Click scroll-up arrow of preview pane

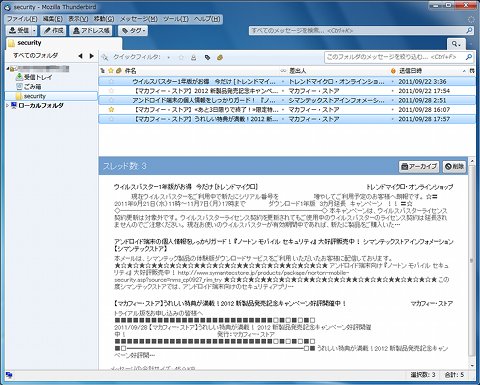pyautogui.click(x=472, y=161)
